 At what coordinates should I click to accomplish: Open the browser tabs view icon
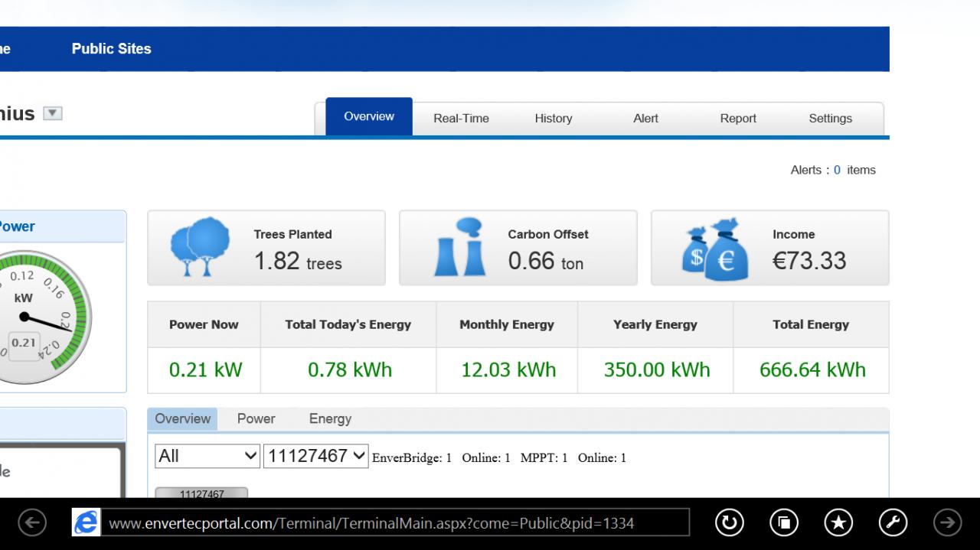(x=783, y=523)
